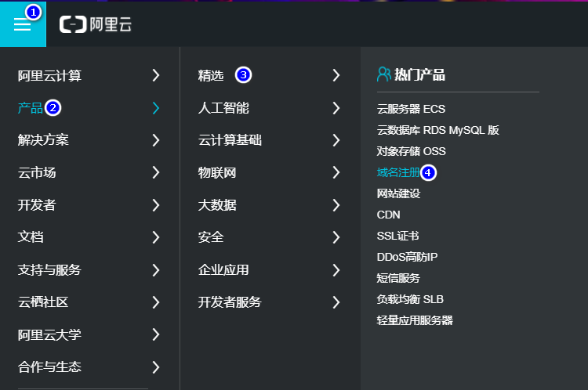Click the hamburger menu icon
Screen dimensions: 588x390
22,25
